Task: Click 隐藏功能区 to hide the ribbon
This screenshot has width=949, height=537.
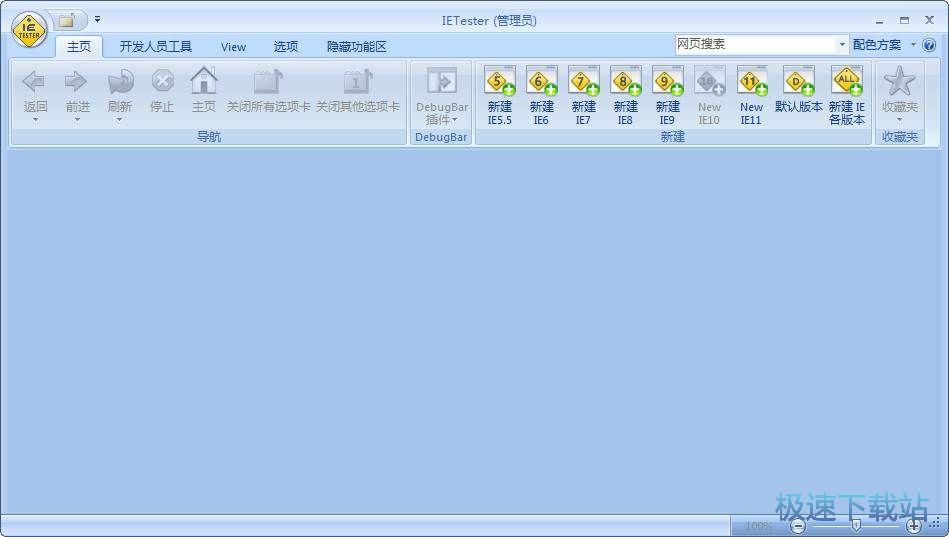Action: click(356, 47)
